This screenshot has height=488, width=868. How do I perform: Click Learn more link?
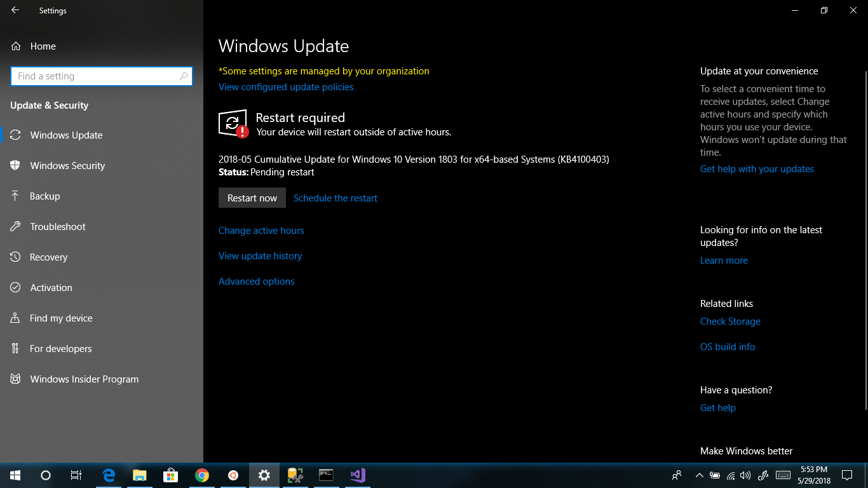point(724,261)
